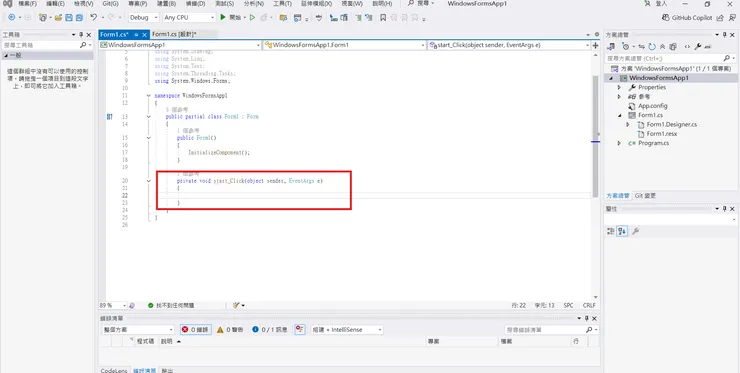Close the Form1.cs editor tab
This screenshot has height=373, width=740.
click(x=144, y=34)
